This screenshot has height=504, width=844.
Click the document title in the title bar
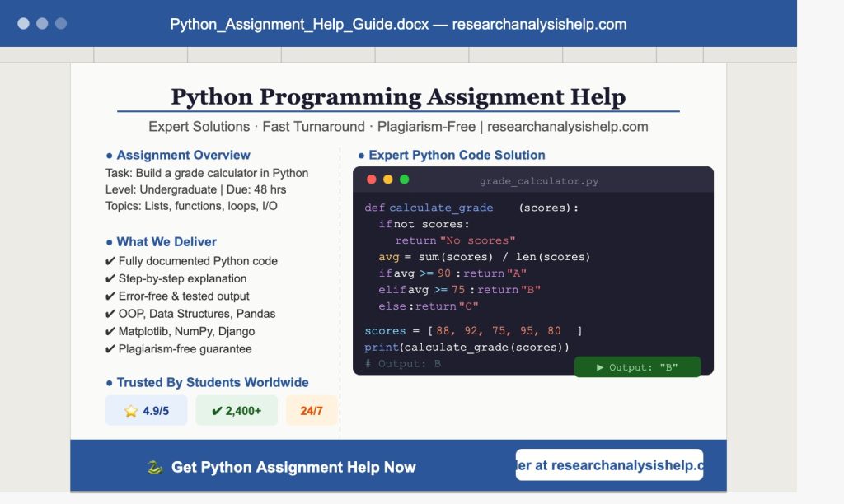[398, 24]
